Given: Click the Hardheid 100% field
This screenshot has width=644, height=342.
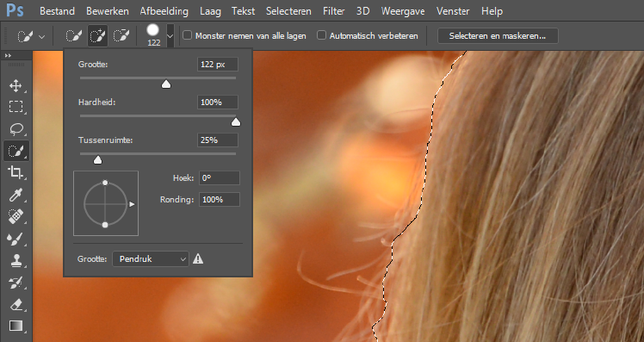Looking at the screenshot, I should coord(218,102).
